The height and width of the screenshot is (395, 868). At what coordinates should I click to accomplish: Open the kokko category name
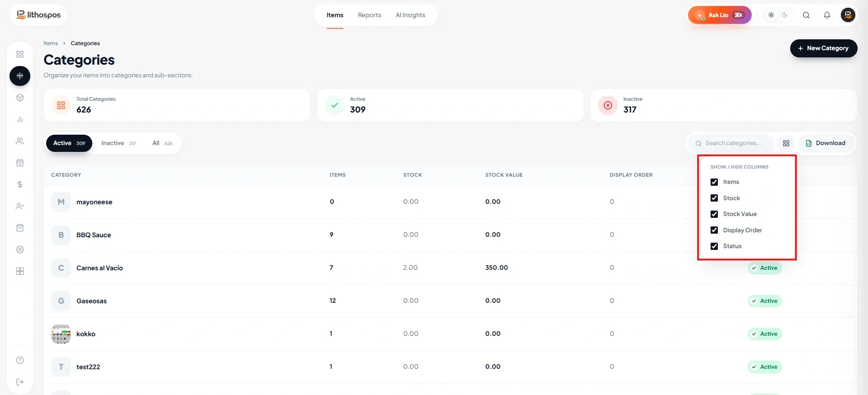tap(86, 334)
